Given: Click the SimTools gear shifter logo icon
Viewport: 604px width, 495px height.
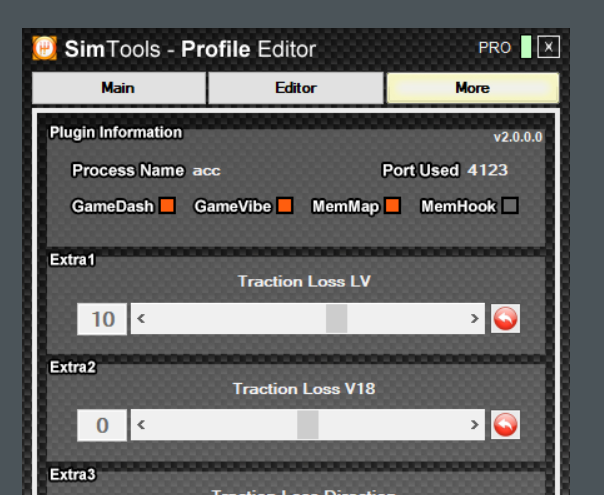Looking at the screenshot, I should 45,48.
